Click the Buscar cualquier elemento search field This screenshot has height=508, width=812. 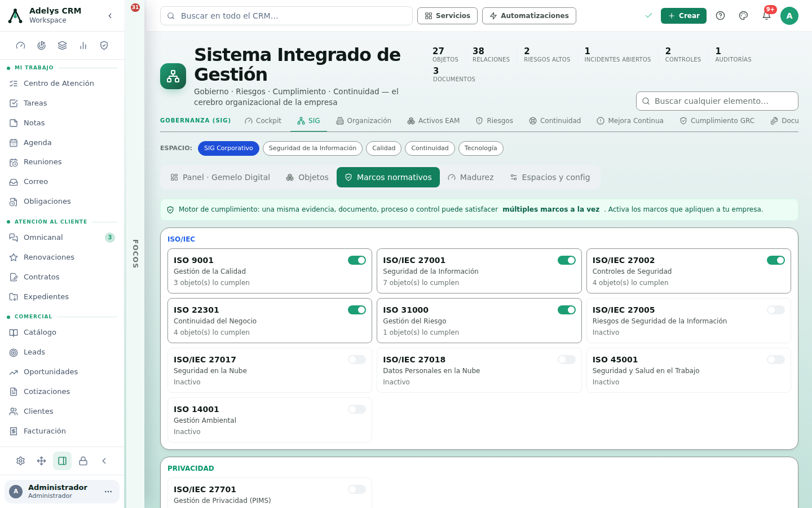(717, 101)
